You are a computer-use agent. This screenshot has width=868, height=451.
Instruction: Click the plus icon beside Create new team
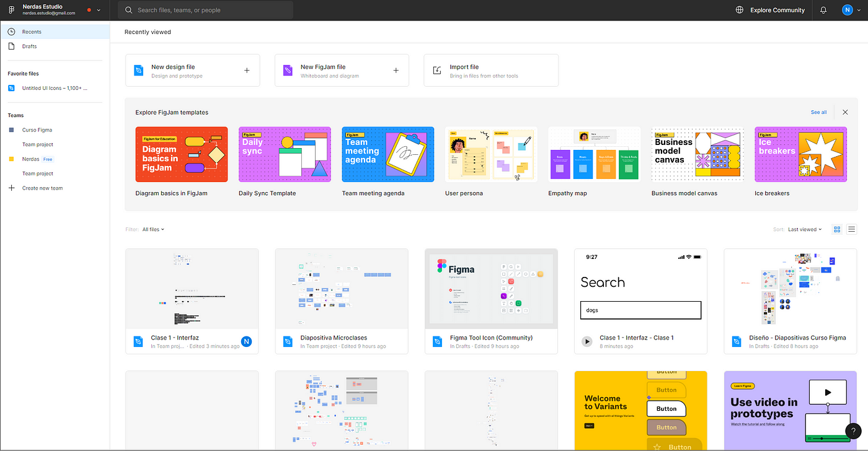pyautogui.click(x=11, y=188)
